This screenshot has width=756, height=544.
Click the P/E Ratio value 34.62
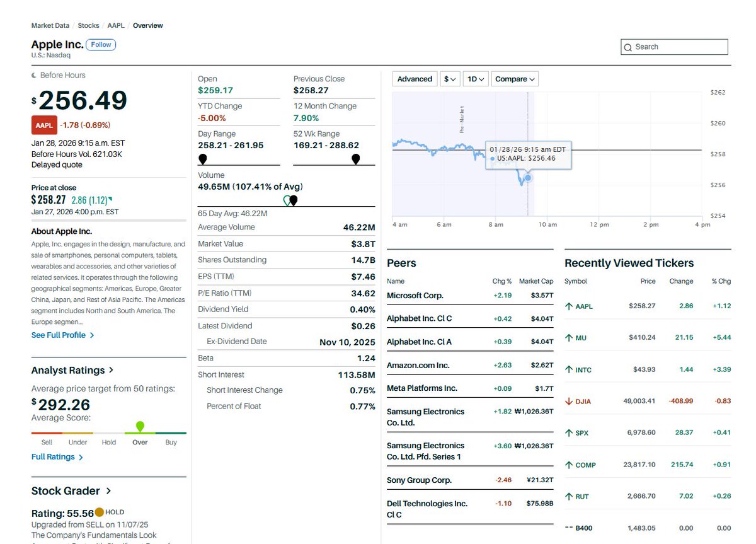point(363,293)
